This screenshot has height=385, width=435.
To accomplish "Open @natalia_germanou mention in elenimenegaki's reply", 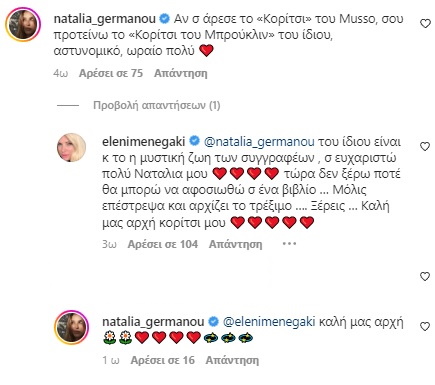I will 259,142.
